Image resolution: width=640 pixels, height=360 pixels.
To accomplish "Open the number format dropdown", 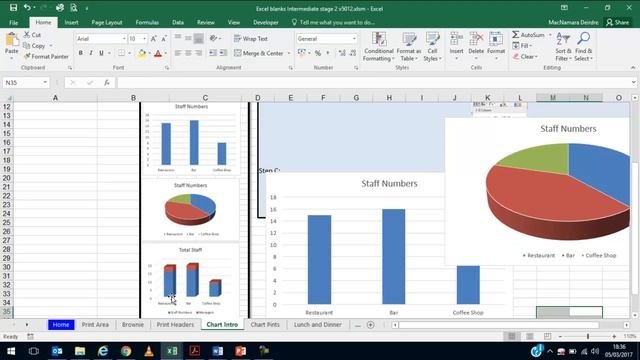I will pos(354,39).
